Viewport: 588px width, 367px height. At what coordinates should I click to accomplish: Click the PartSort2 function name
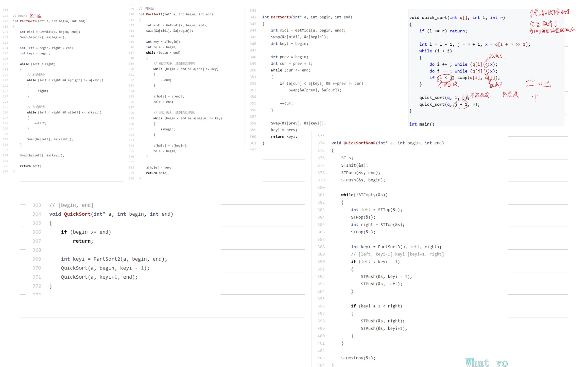(155, 14)
